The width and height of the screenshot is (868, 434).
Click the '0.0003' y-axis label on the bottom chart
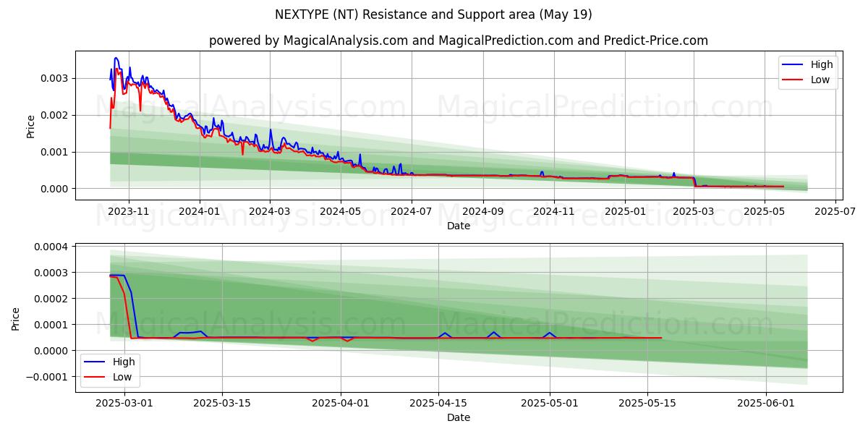pyautogui.click(x=51, y=273)
